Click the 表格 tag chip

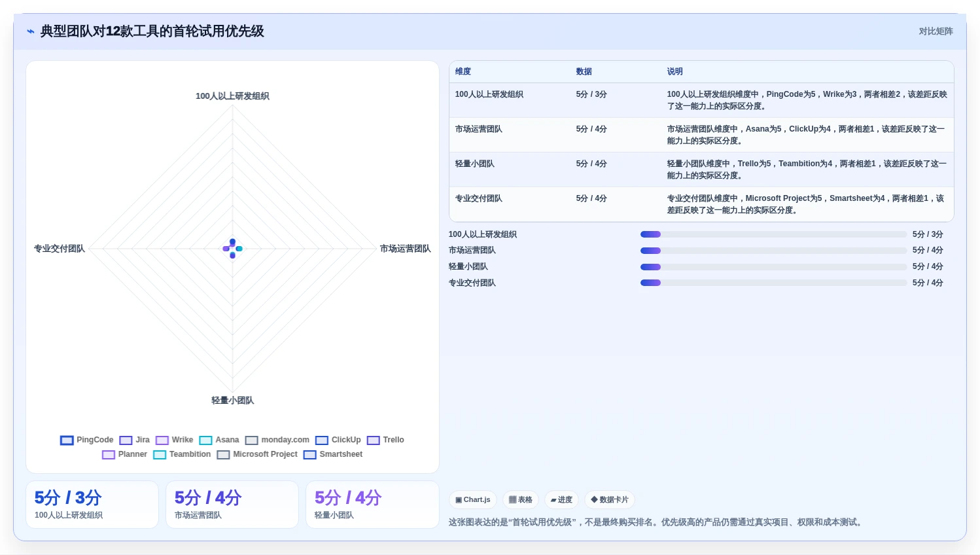click(x=521, y=500)
